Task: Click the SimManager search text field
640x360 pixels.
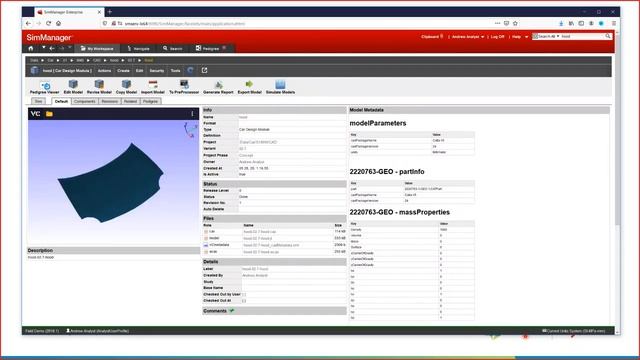Action: pos(582,36)
